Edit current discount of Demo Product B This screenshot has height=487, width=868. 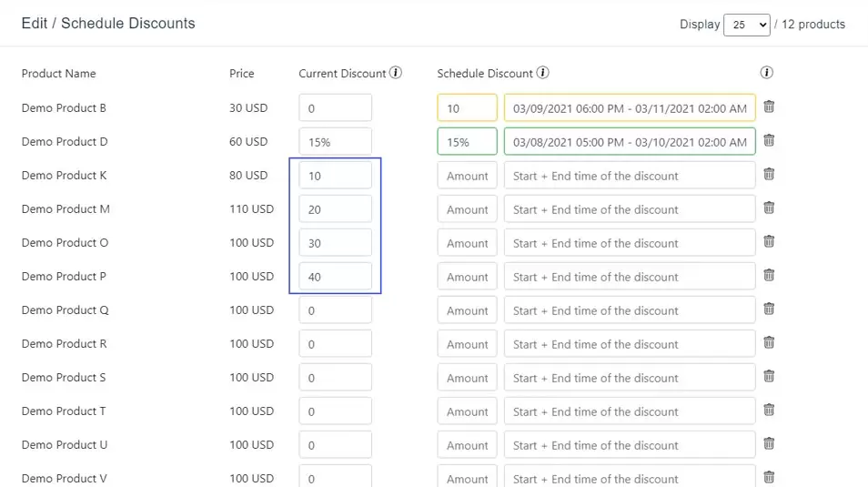coord(336,108)
